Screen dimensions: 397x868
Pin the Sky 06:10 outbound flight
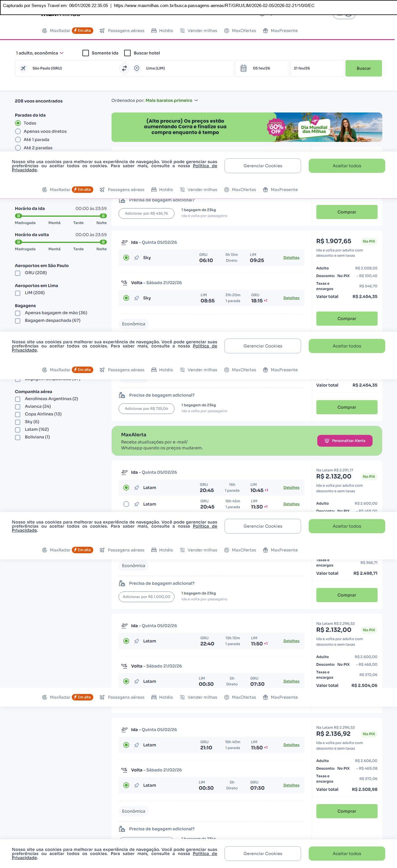(137, 258)
